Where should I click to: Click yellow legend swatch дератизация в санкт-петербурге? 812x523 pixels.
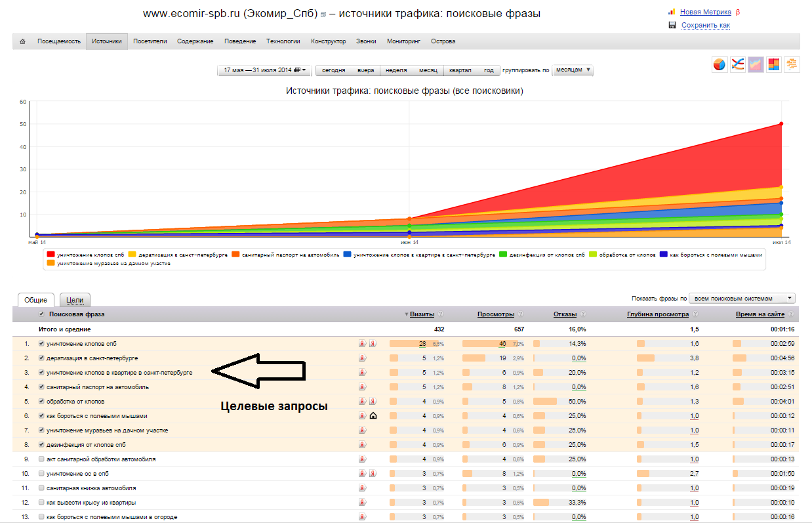coord(132,254)
